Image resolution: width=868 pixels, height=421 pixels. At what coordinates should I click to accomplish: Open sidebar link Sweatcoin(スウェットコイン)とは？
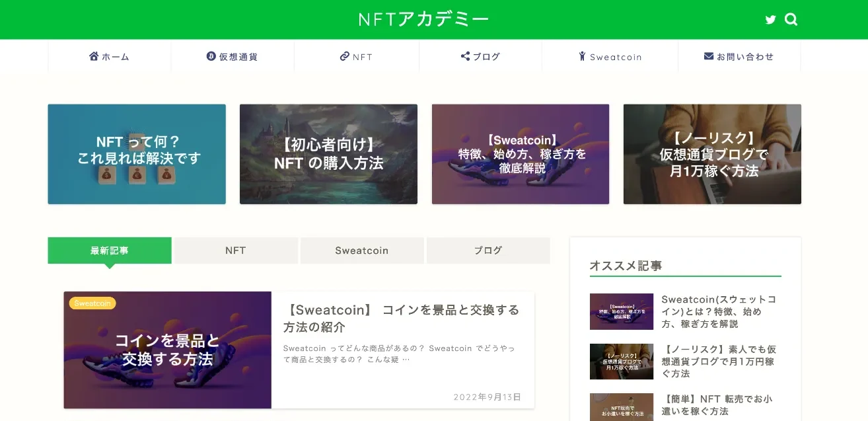(719, 312)
